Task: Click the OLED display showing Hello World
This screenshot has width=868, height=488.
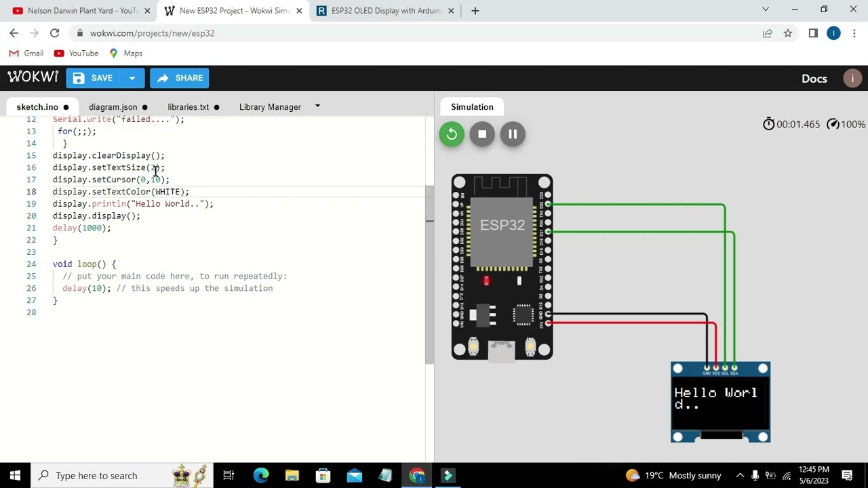Action: coord(720,402)
